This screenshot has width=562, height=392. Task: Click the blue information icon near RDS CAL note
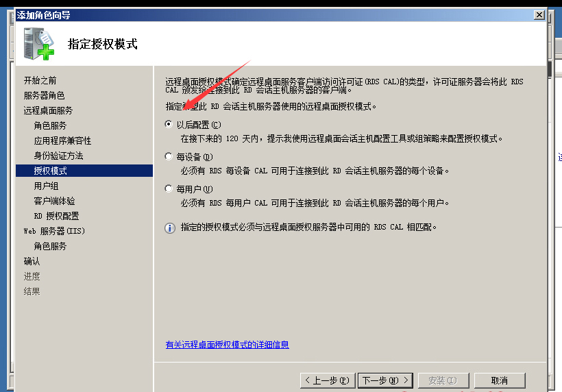[x=170, y=228]
